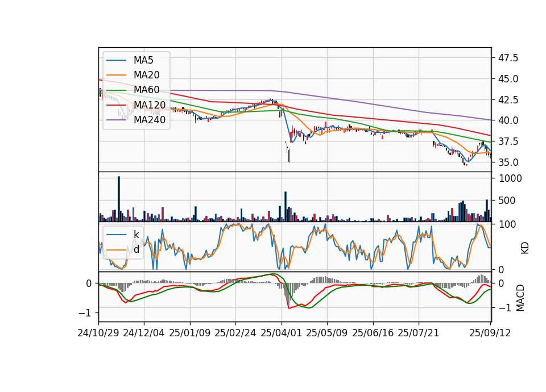Click the 1000 volume axis label

point(511,178)
